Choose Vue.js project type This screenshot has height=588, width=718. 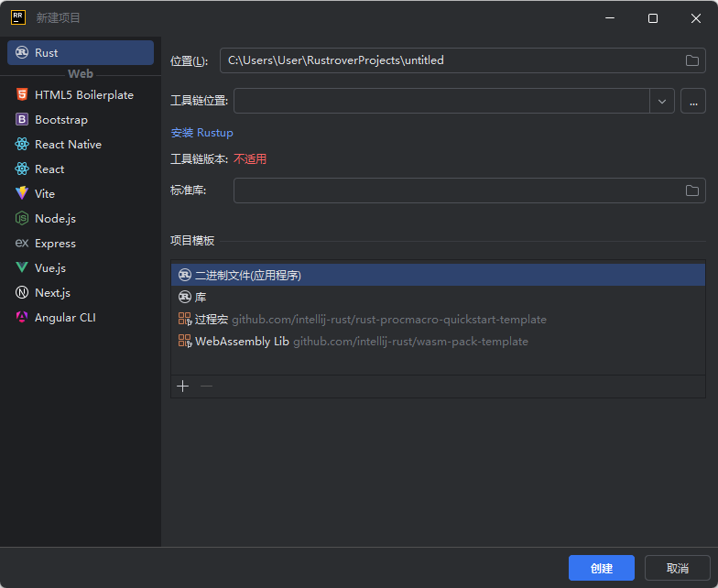(81, 267)
